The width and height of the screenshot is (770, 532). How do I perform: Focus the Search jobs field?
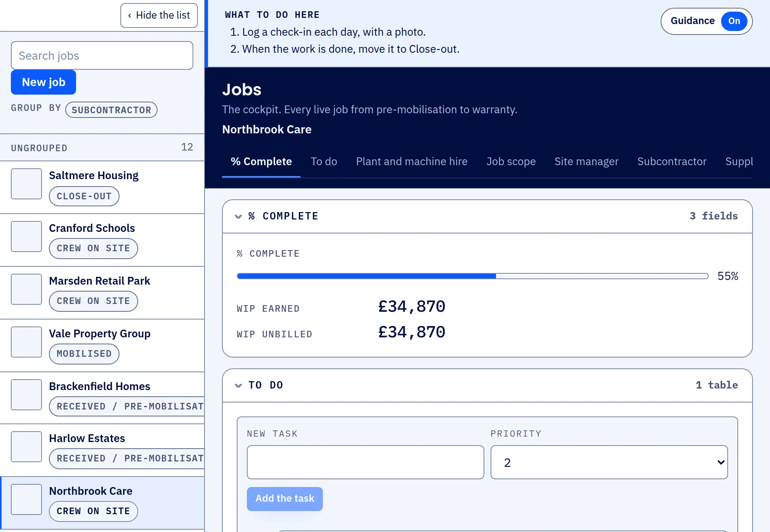(x=102, y=55)
